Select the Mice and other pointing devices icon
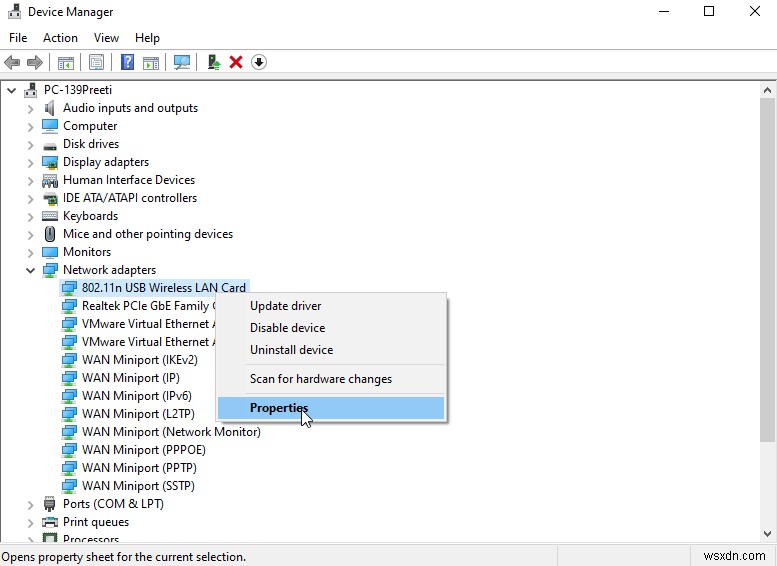The width and height of the screenshot is (777, 566). tap(50, 234)
